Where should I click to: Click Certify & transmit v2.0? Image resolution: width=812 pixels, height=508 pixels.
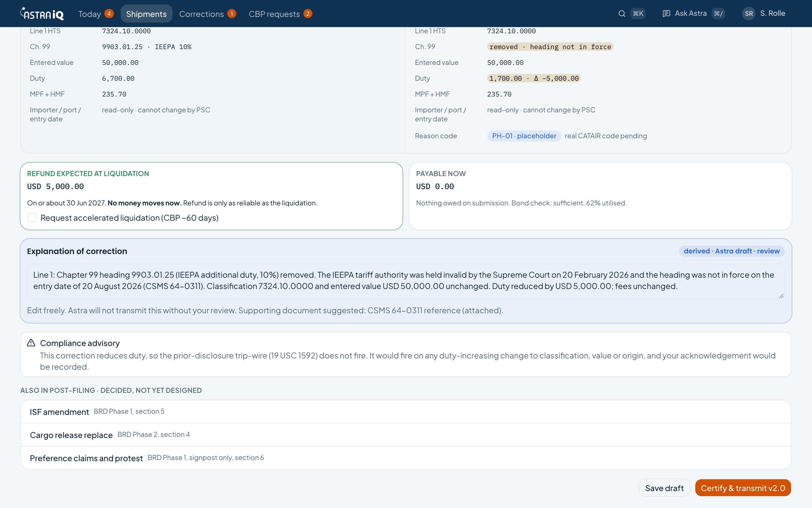tap(743, 488)
